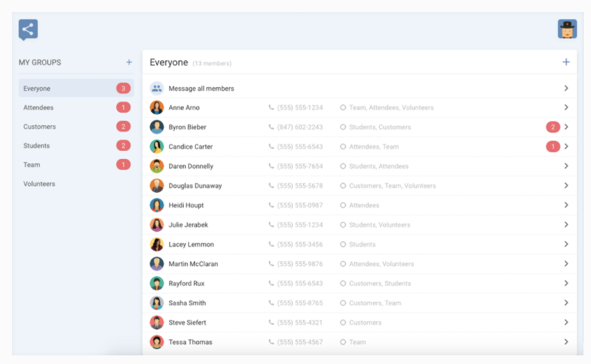Viewport: 591px width, 364px height.
Task: Open contact Martin McClaran by name
Action: point(194,264)
